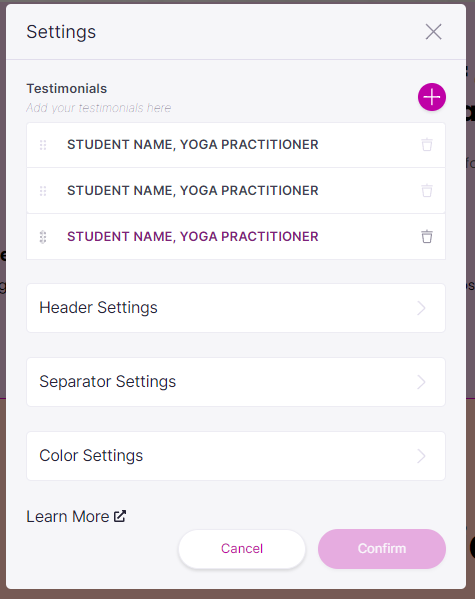Image resolution: width=475 pixels, height=599 pixels.
Task: Grab the second testimonial drag handle
Action: 43,191
